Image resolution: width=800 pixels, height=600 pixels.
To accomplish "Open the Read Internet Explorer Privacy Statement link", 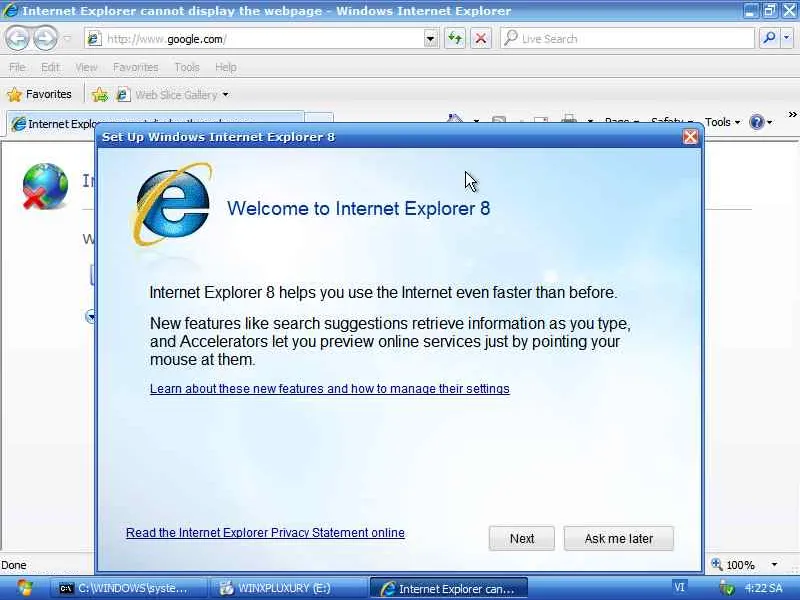I will pyautogui.click(x=265, y=533).
